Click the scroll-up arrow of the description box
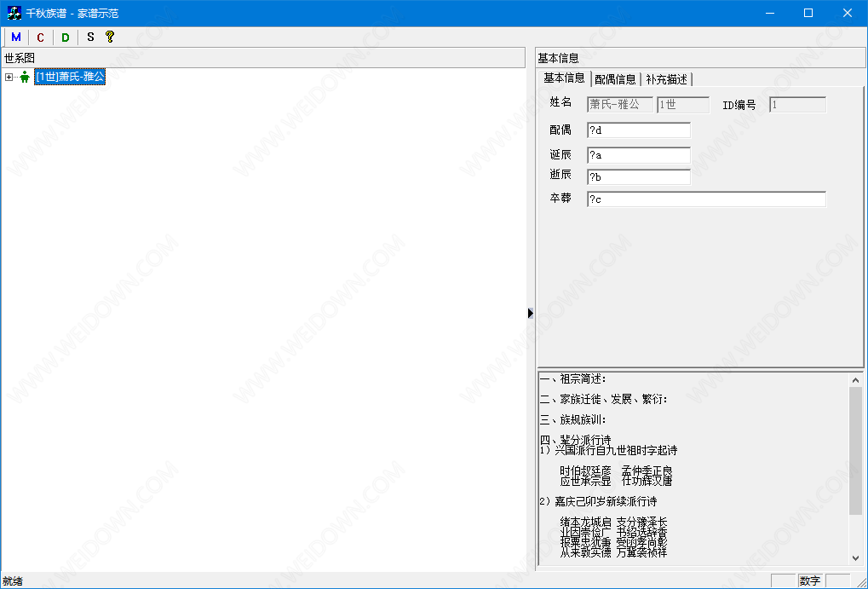868x589 pixels. pos(855,380)
